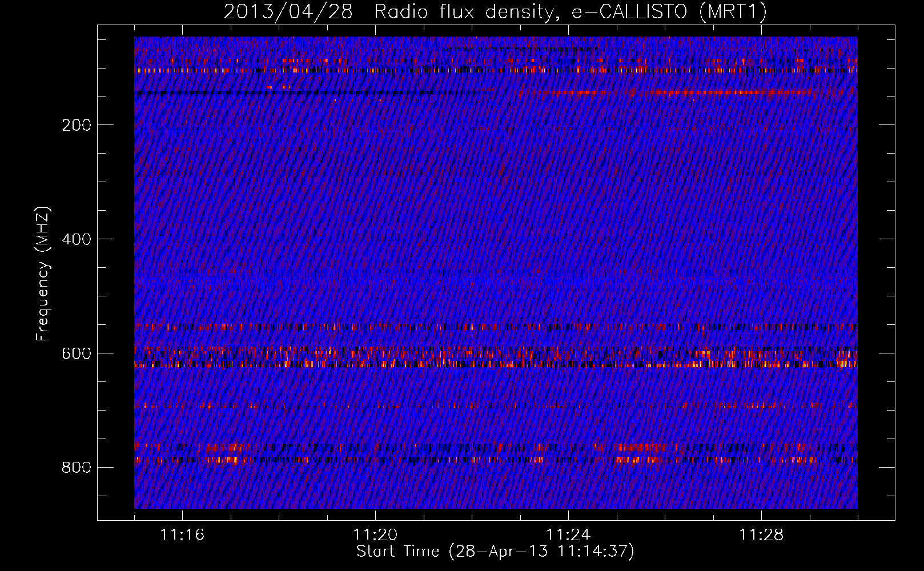Click the 11:16 time tick label

(x=182, y=534)
